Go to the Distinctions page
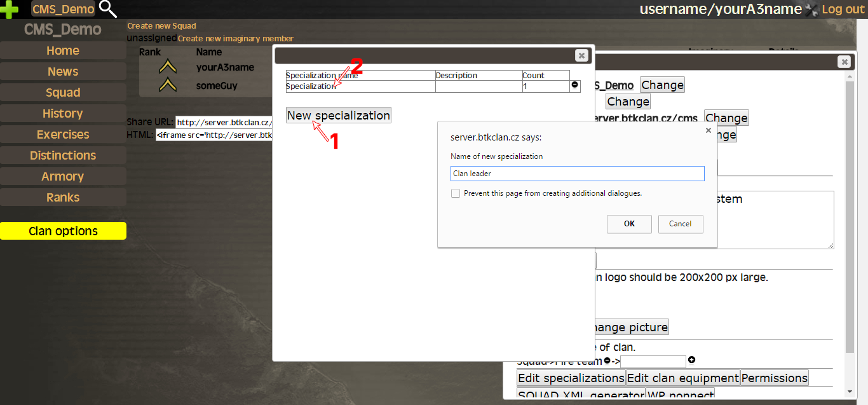Viewport: 868px width, 405px height. 63,155
